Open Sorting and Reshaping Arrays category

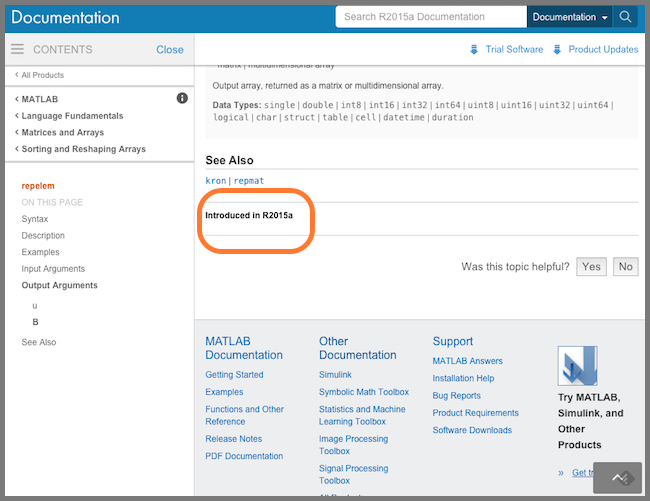tap(83, 149)
